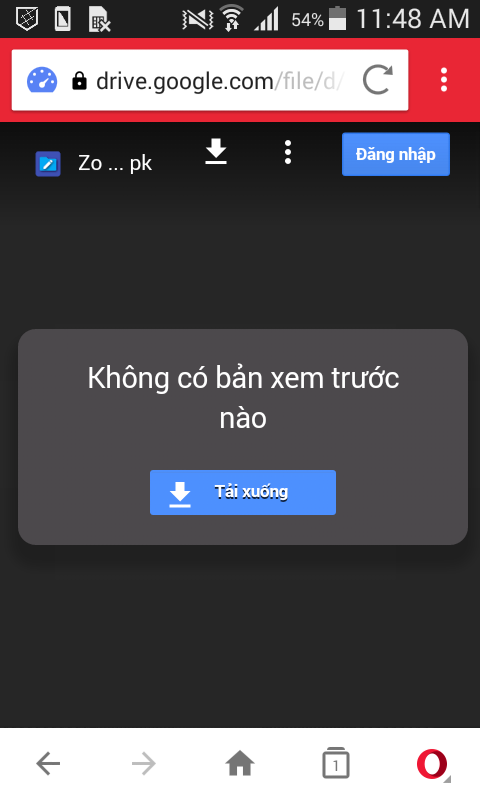Click the Tải xuống download button
Viewport: 480px width, 800px height.
[x=243, y=492]
